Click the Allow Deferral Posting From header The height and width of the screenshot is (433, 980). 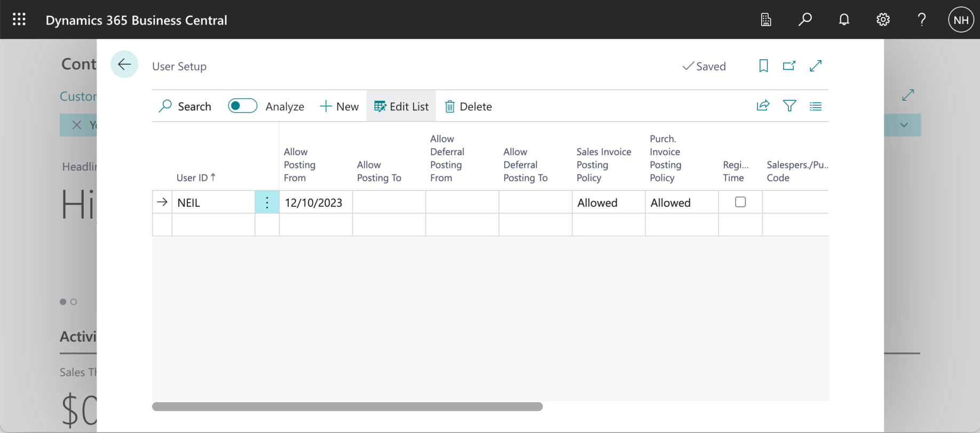click(447, 158)
